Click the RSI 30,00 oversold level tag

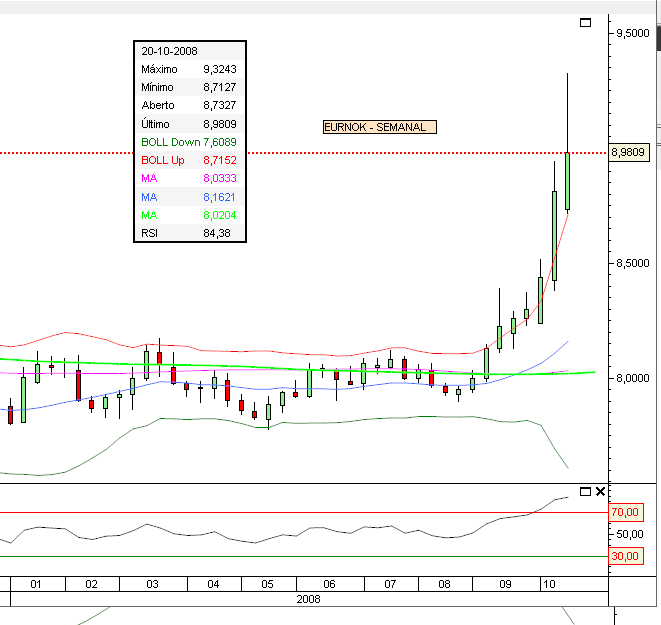626,556
